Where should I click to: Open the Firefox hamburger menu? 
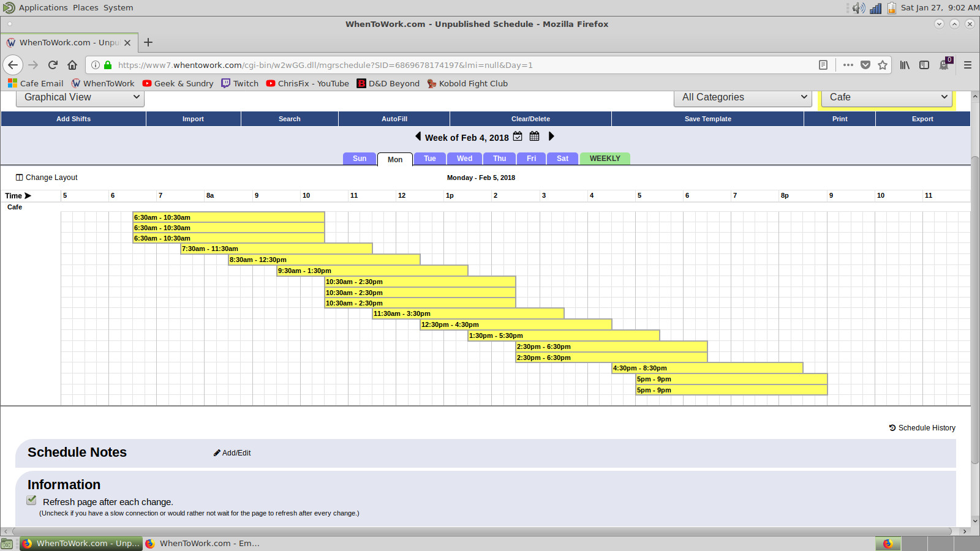[x=968, y=65]
